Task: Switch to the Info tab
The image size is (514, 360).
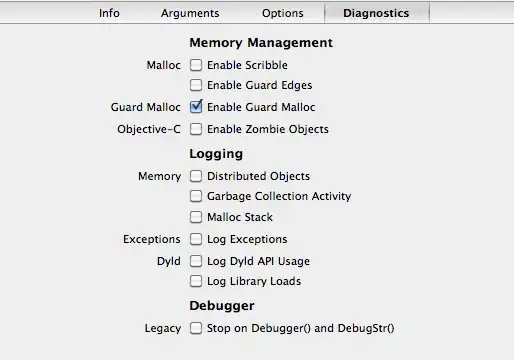Action: tap(109, 13)
